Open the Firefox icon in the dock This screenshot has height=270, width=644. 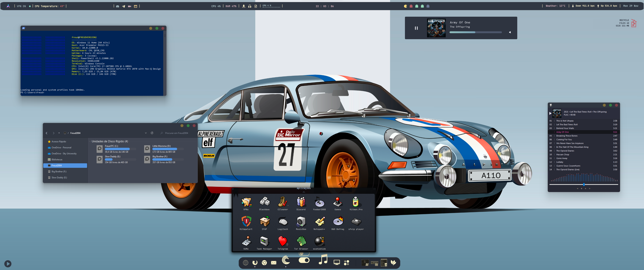pos(255,262)
